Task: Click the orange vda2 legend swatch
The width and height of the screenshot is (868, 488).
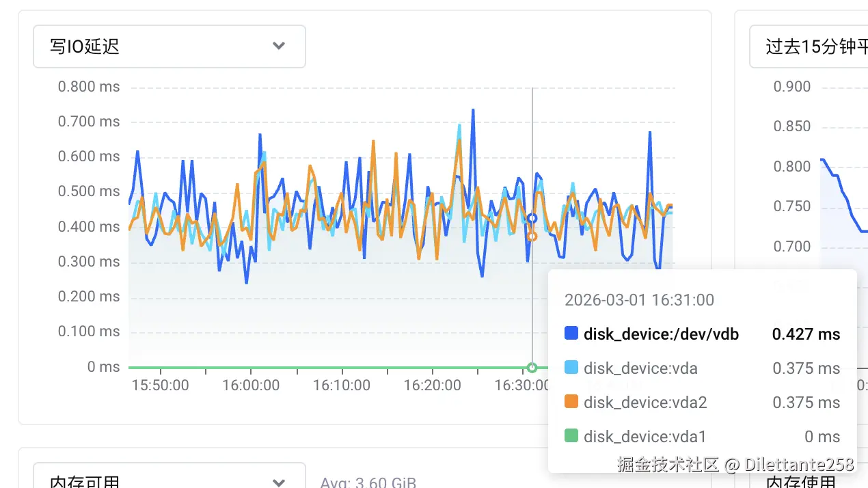Action: pyautogui.click(x=571, y=403)
